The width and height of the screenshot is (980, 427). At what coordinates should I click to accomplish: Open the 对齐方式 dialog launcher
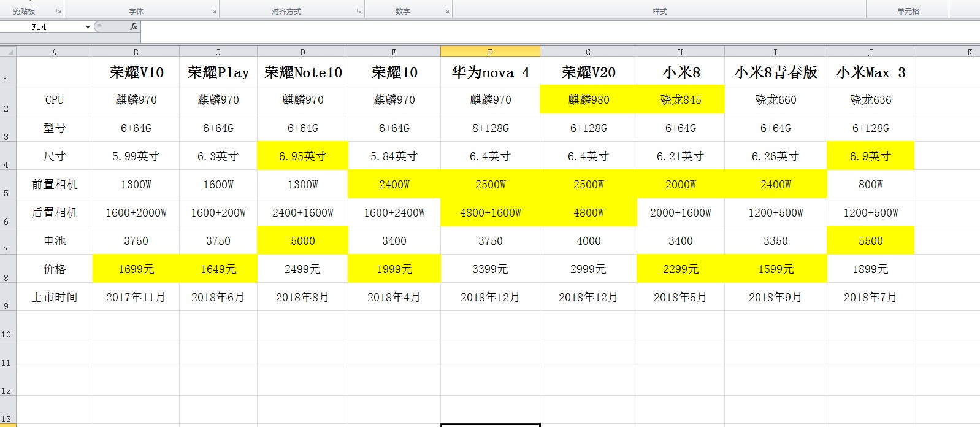point(359,11)
